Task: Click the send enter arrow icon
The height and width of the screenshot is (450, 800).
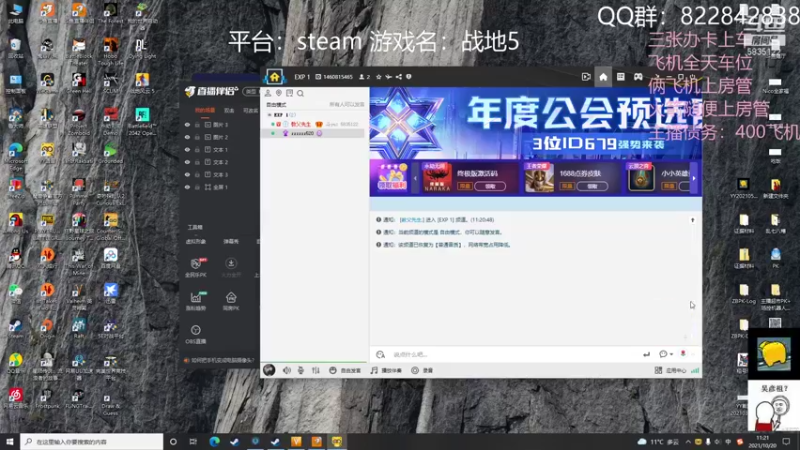Action: tap(646, 354)
